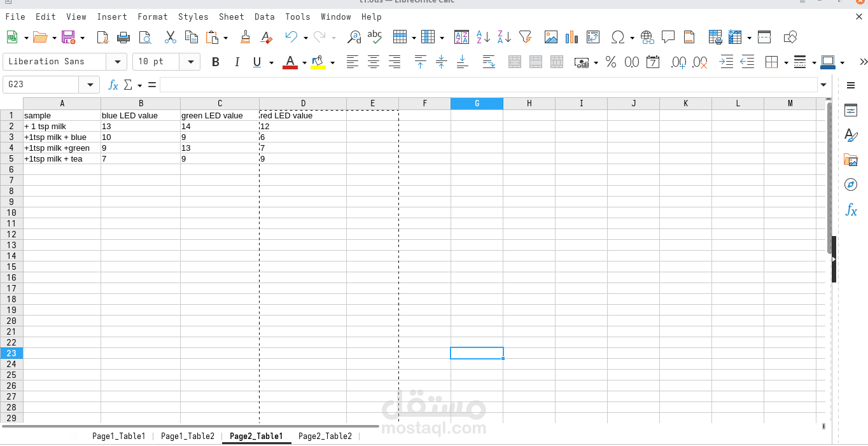
Task: Click cell with "green LED value"
Action: 220,115
